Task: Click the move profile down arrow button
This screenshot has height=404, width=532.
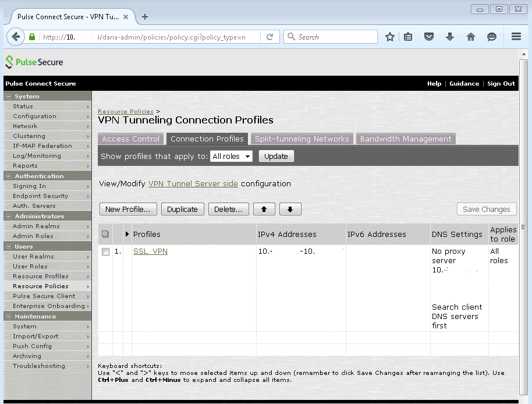Action: (290, 210)
